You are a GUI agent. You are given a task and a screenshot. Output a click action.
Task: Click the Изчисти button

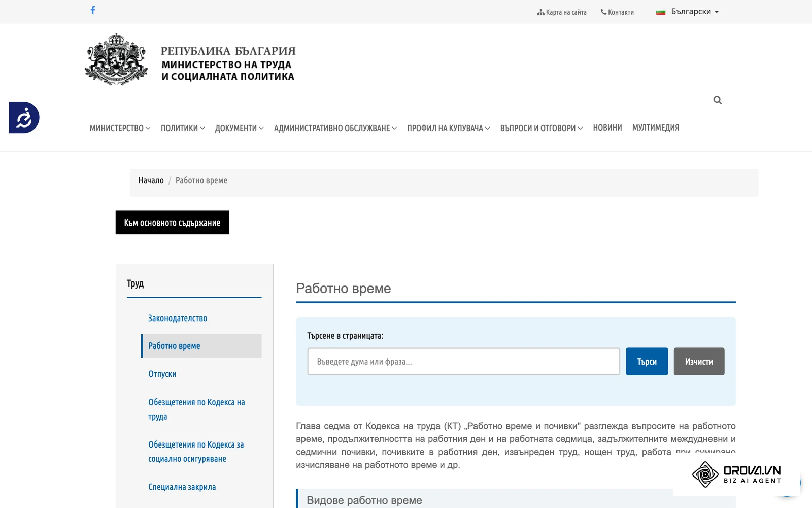699,362
